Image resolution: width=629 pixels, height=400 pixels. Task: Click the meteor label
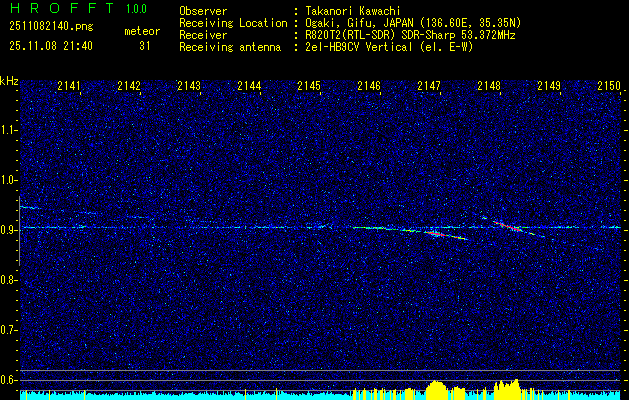click(x=142, y=31)
